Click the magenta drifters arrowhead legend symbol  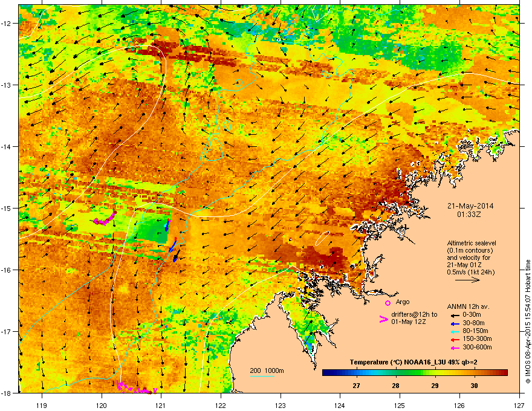pyautogui.click(x=383, y=319)
